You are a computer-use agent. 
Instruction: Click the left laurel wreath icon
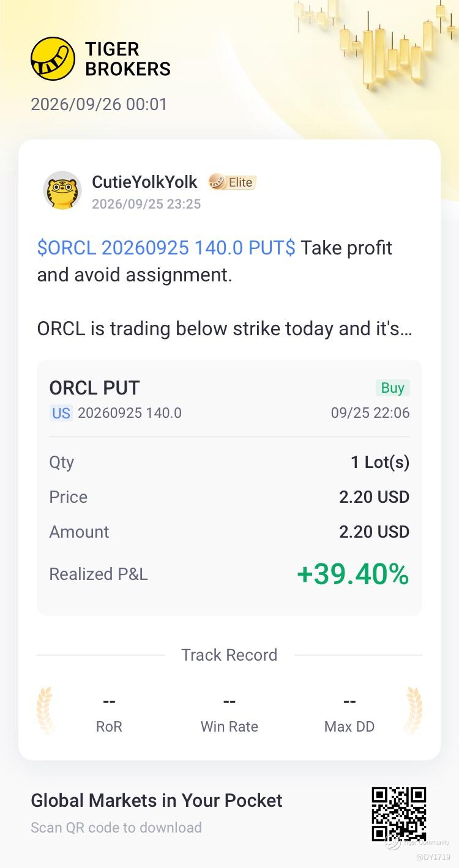45,710
